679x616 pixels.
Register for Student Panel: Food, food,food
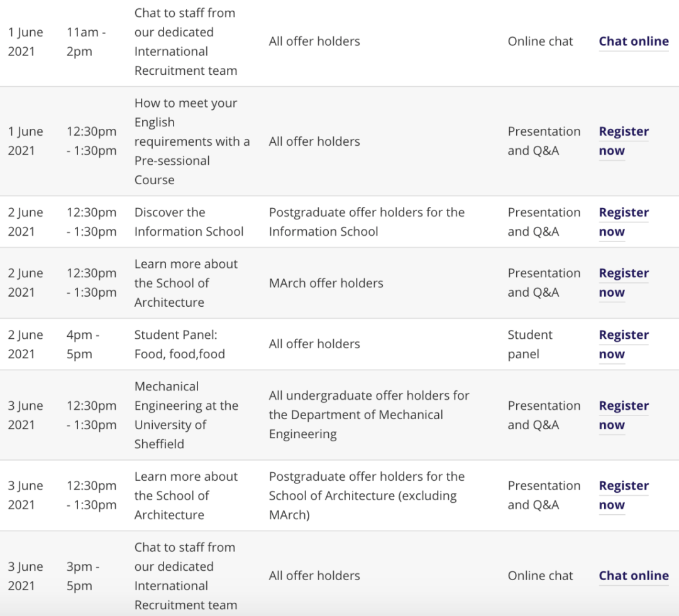(623, 344)
